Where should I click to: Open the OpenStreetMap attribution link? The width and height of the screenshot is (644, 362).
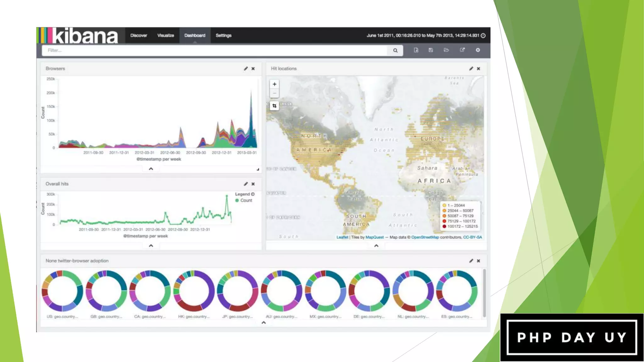pos(425,237)
